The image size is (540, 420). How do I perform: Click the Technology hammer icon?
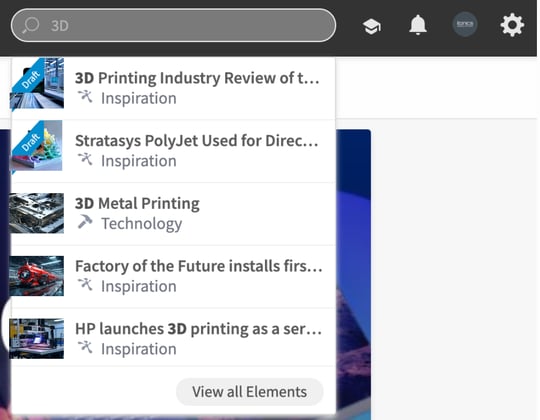point(85,222)
